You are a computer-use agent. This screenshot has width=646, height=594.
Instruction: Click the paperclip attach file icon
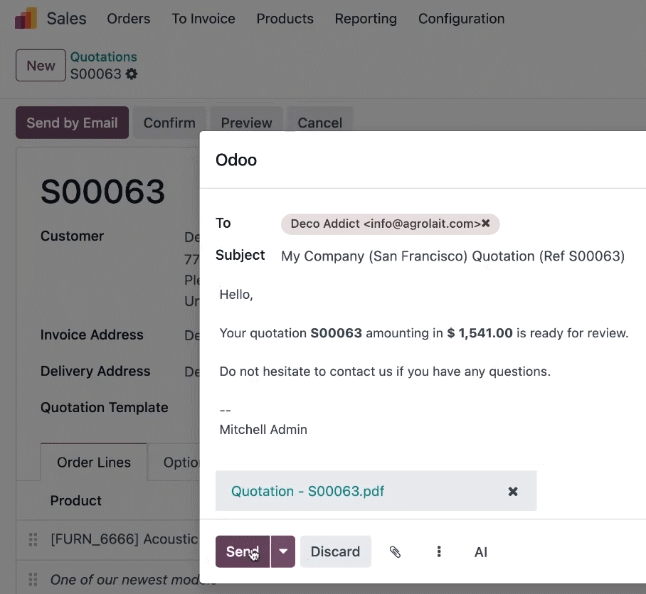pos(395,552)
